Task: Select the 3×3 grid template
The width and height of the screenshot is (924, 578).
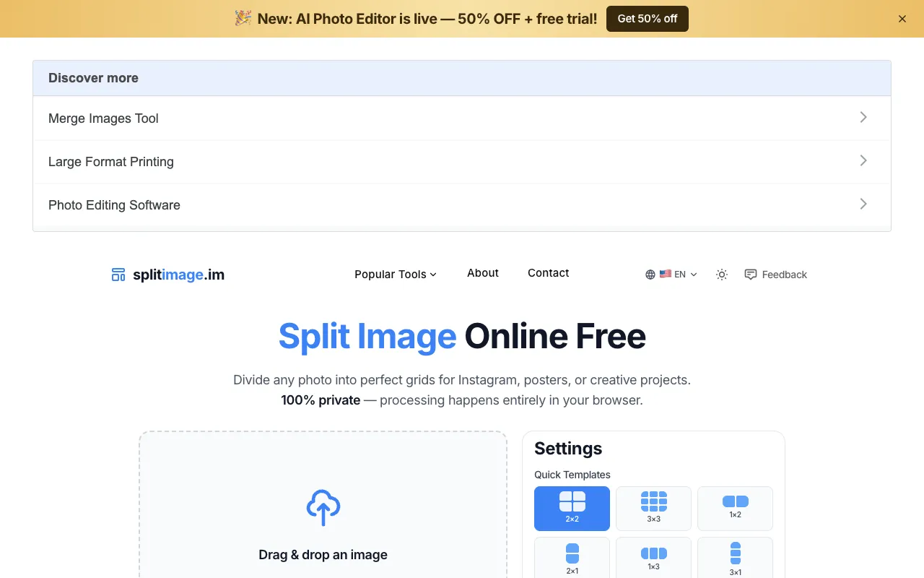Action: click(x=653, y=509)
